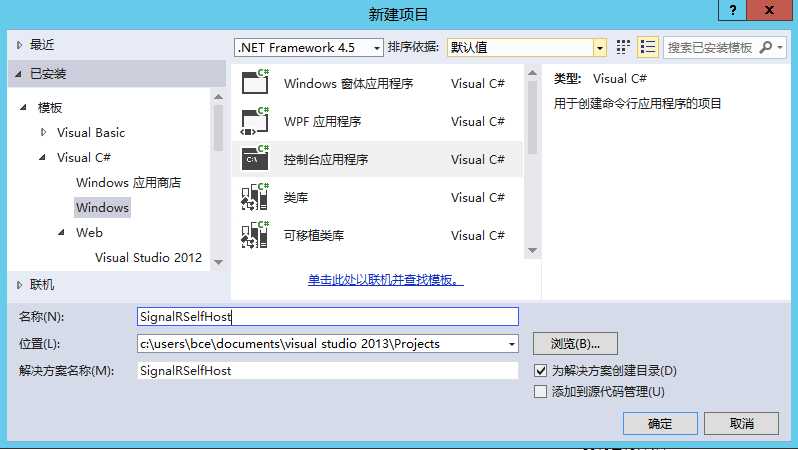
Task: Enable 添加到源代码管理 checkbox
Action: (540, 391)
